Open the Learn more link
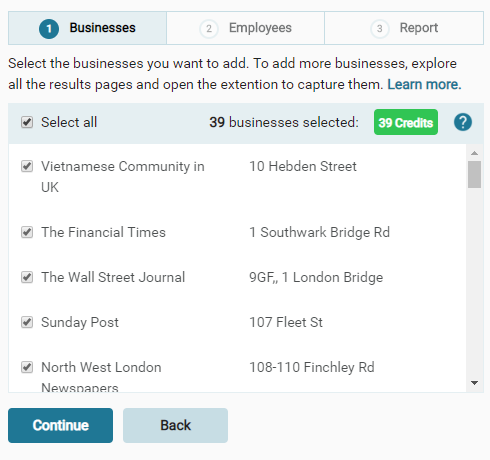The height and width of the screenshot is (460, 490). point(424,84)
